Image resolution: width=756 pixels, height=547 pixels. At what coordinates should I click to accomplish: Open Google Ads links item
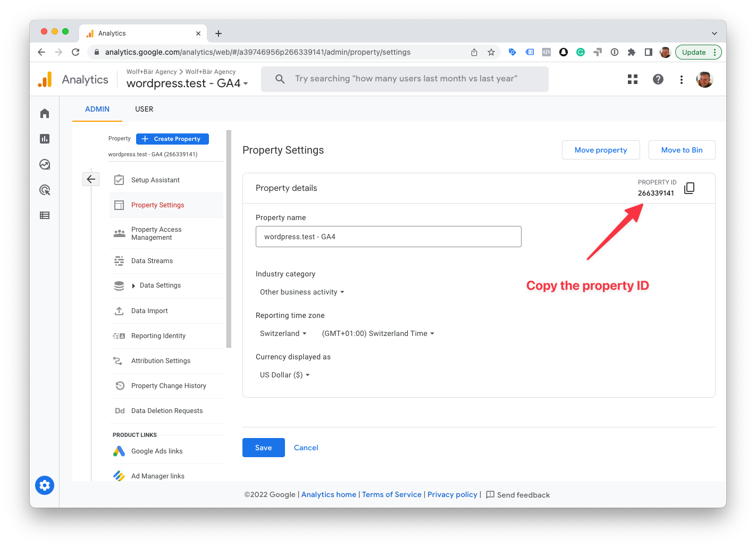166,451
